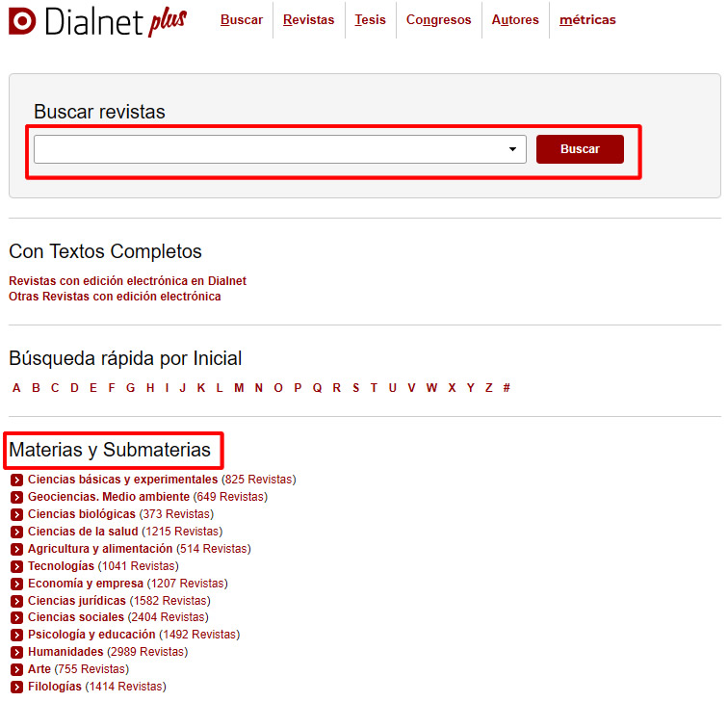Expand arrow icon beside Filologías

point(16,687)
